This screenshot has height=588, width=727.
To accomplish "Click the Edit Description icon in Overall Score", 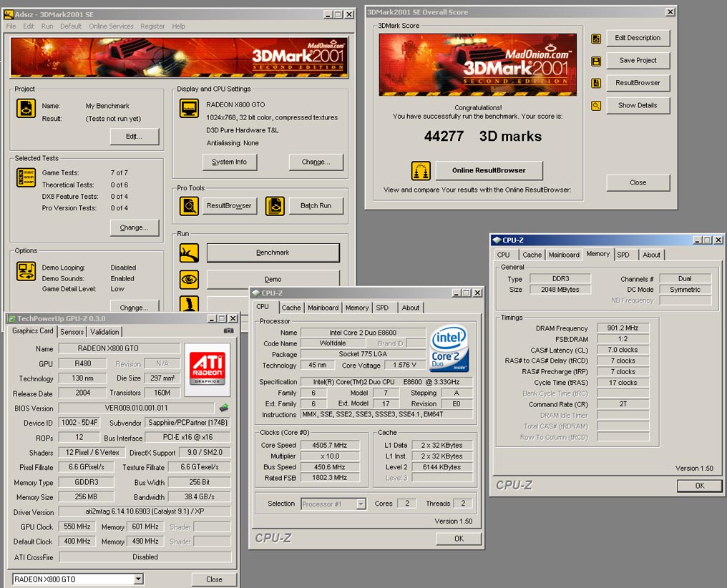I will click(x=596, y=39).
